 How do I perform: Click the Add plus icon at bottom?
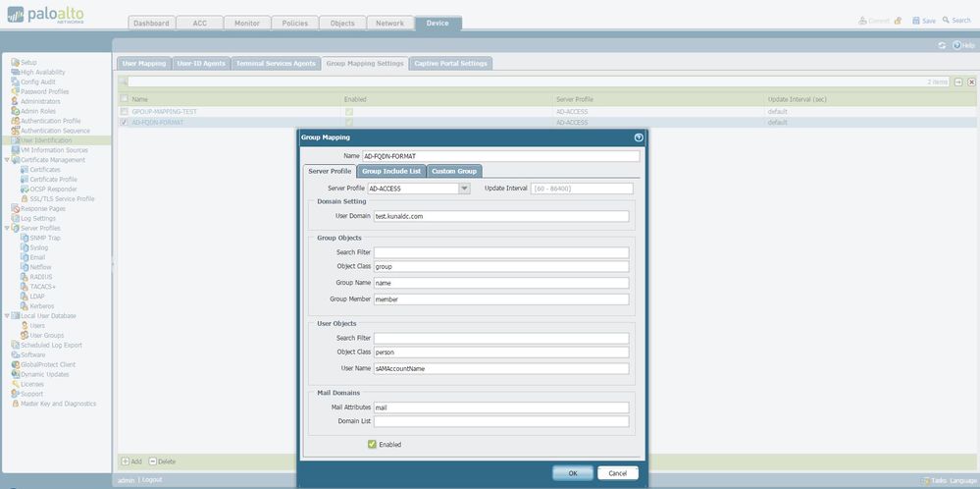125,461
